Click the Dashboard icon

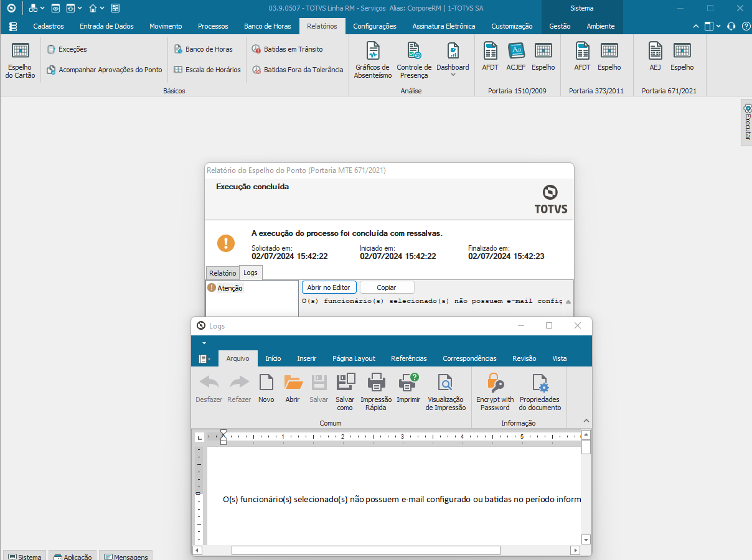(453, 51)
